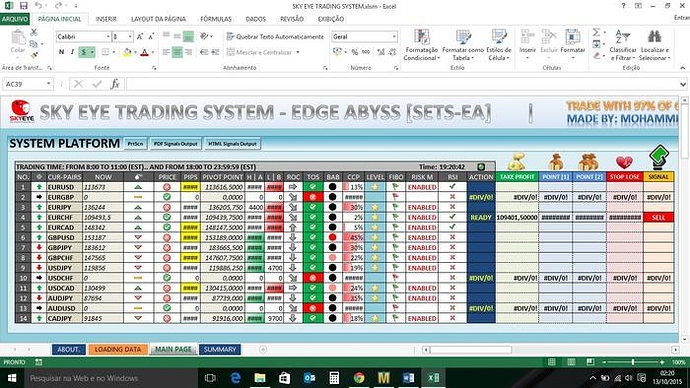Apply thousands separator 000 format

pos(366,52)
